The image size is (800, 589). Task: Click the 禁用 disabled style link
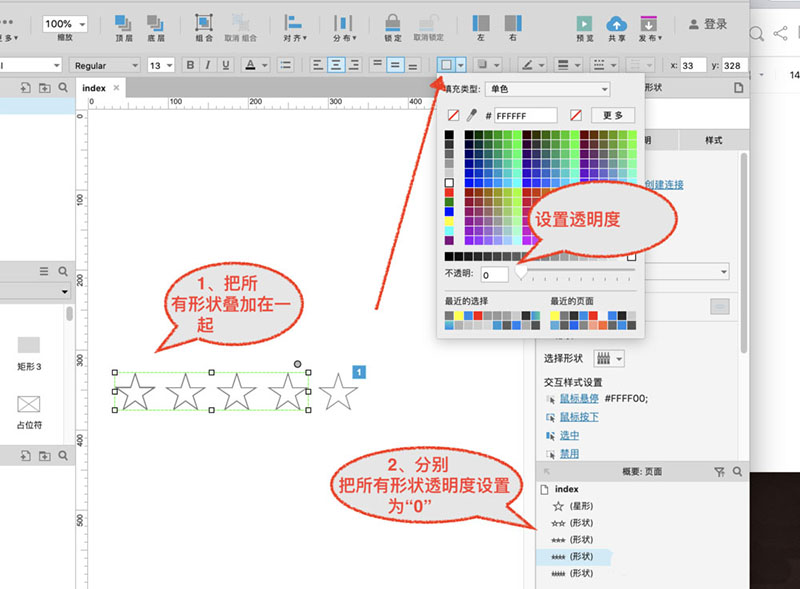[569, 454]
